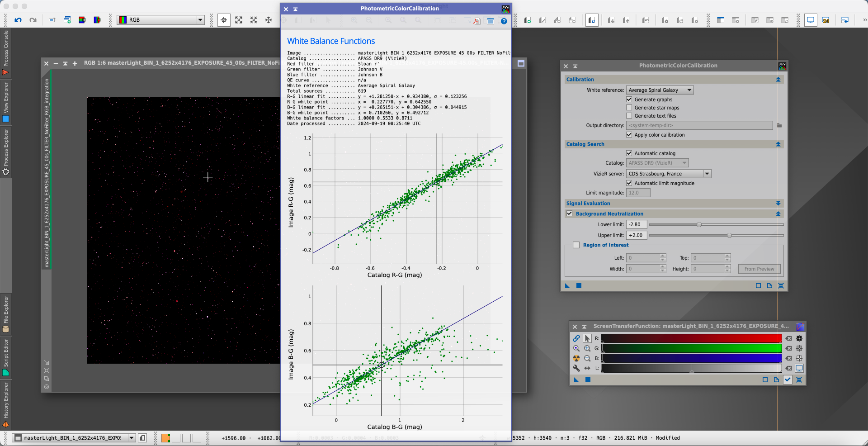Collapse the Background Neutralization section
868x446 pixels.
click(x=778, y=214)
